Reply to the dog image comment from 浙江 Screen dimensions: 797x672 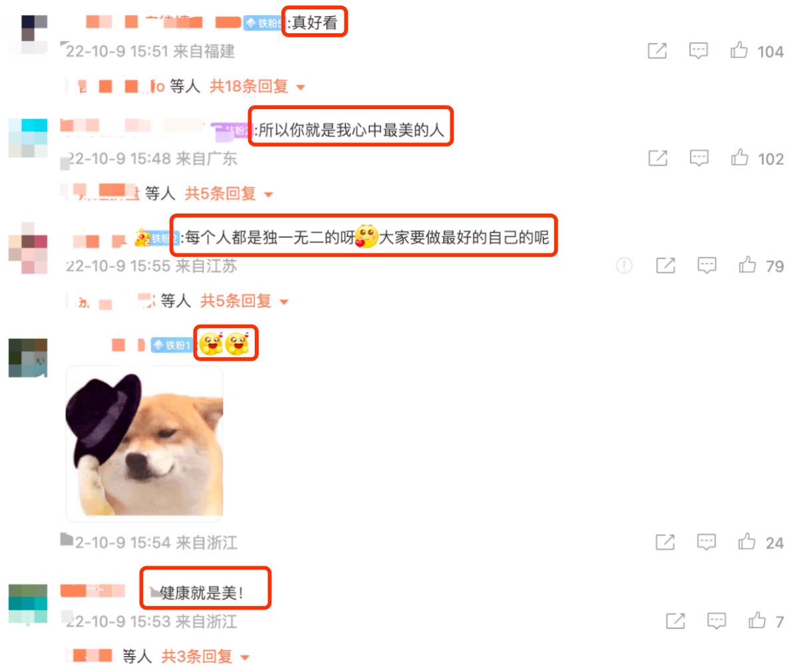click(x=706, y=542)
